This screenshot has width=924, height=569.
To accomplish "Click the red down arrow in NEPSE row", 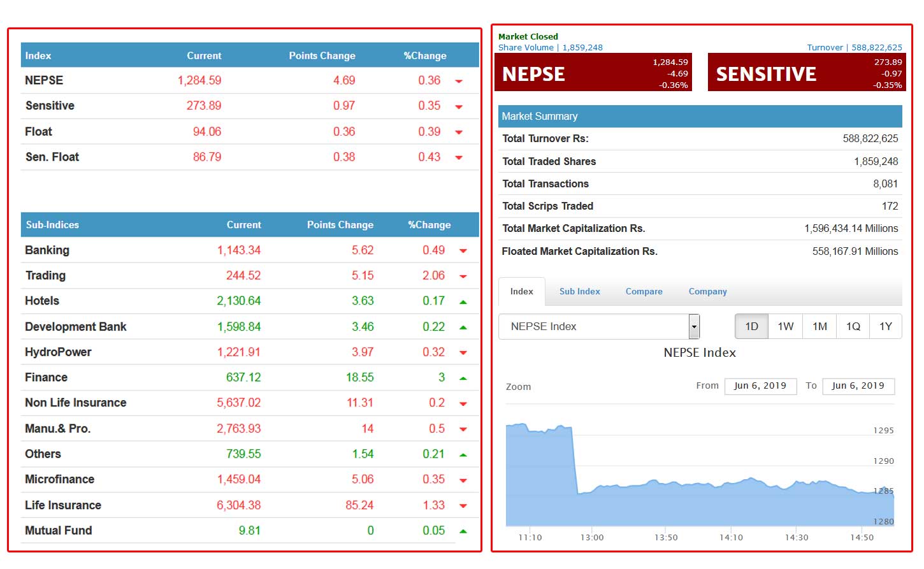I will pyautogui.click(x=459, y=82).
